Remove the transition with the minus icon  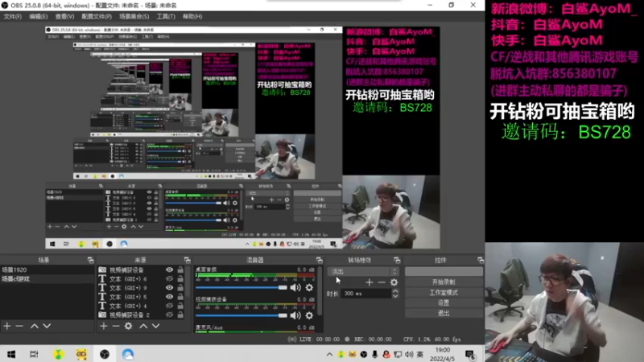click(382, 282)
